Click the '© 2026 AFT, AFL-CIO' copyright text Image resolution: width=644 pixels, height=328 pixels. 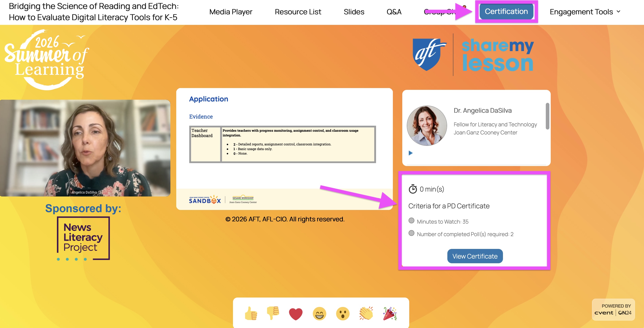[x=285, y=219]
